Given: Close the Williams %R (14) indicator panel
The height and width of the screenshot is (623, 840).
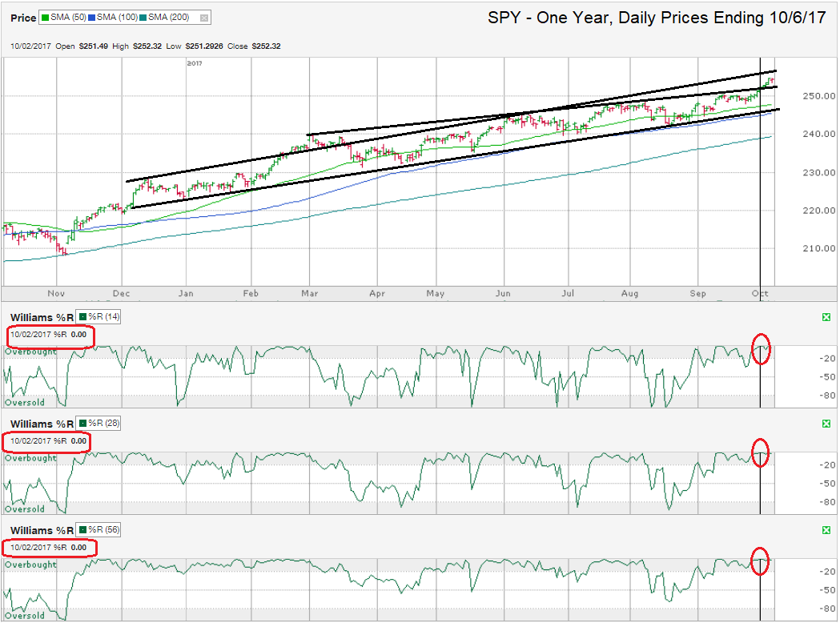Looking at the screenshot, I should [826, 318].
